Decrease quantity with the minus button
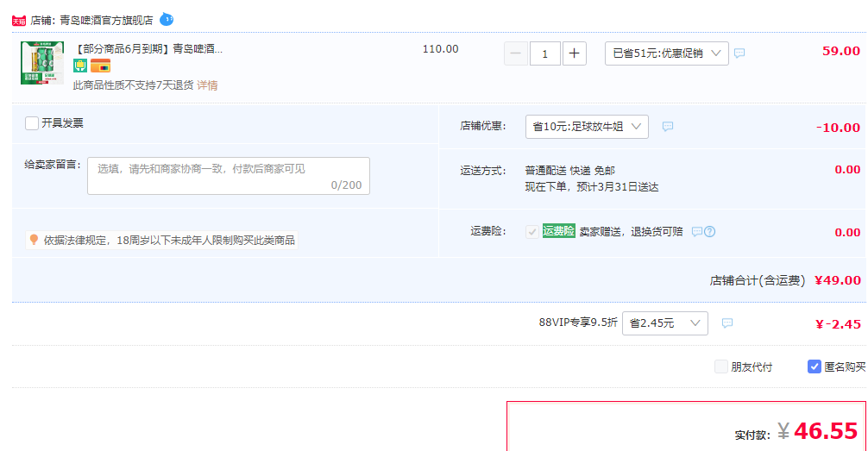 tap(515, 53)
